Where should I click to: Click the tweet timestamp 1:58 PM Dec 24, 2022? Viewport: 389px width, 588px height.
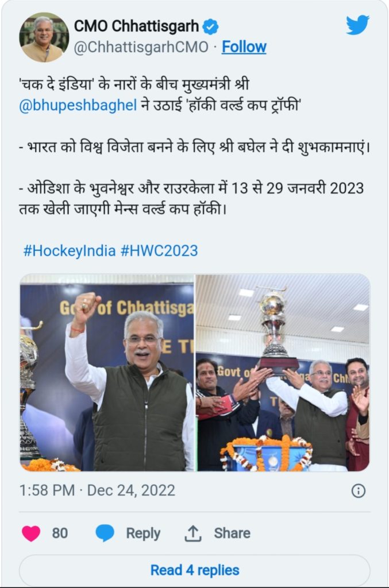click(x=97, y=490)
